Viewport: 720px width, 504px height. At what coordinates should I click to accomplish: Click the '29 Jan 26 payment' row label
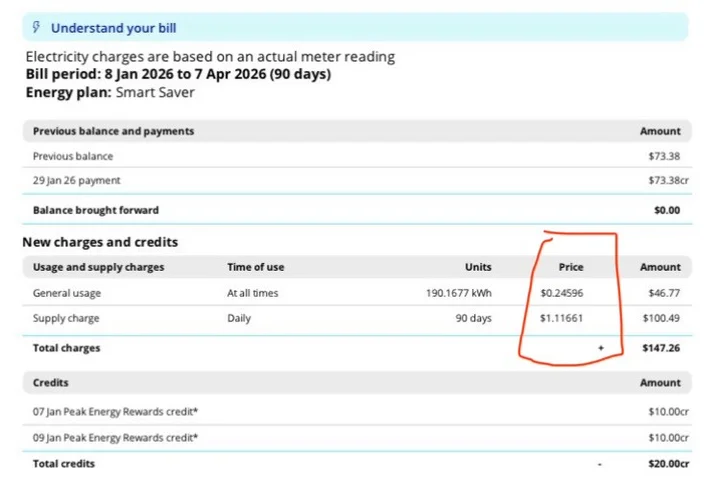77,180
